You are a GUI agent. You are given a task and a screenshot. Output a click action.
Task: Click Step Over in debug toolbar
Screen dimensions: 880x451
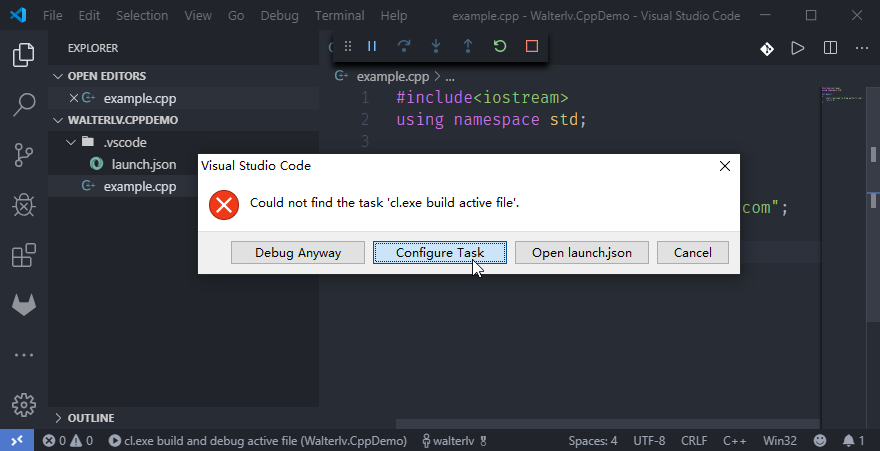click(404, 46)
